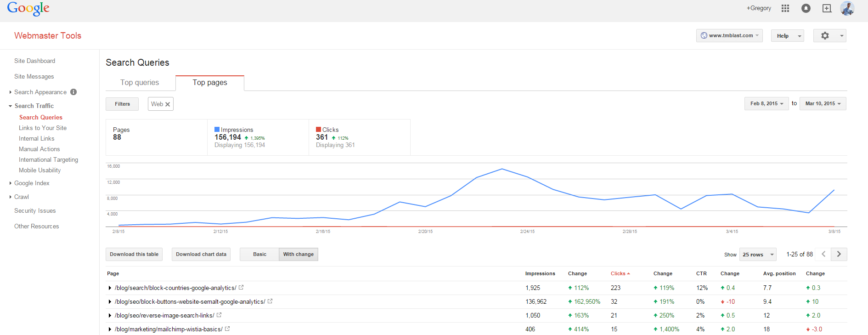The height and width of the screenshot is (335, 868).
Task: Open Search Queries in sidebar
Action: click(x=41, y=117)
